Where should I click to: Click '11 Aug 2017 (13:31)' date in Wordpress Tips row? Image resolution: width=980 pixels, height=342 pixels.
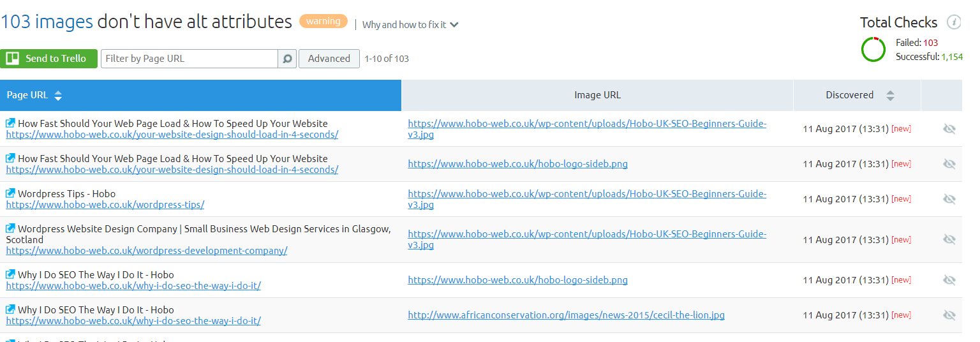point(845,199)
